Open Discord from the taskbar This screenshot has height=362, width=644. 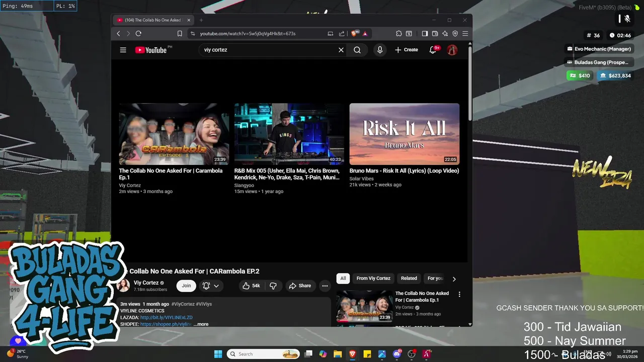pos(397,354)
